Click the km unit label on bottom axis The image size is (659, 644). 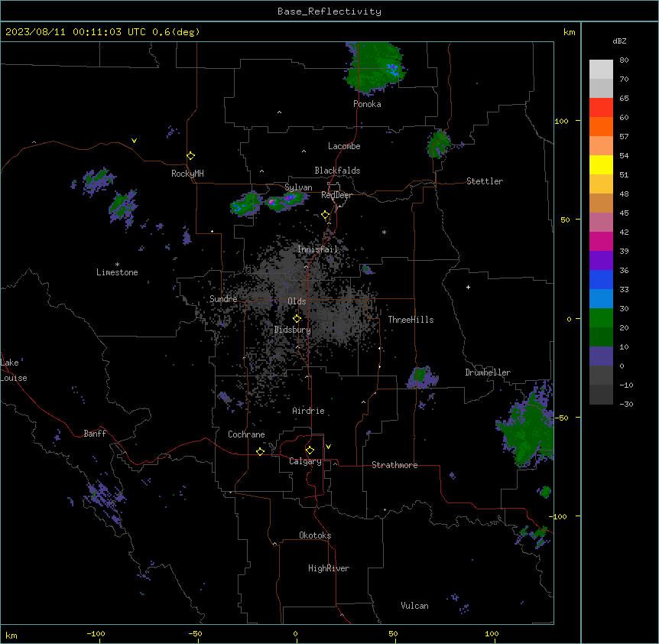11,635
